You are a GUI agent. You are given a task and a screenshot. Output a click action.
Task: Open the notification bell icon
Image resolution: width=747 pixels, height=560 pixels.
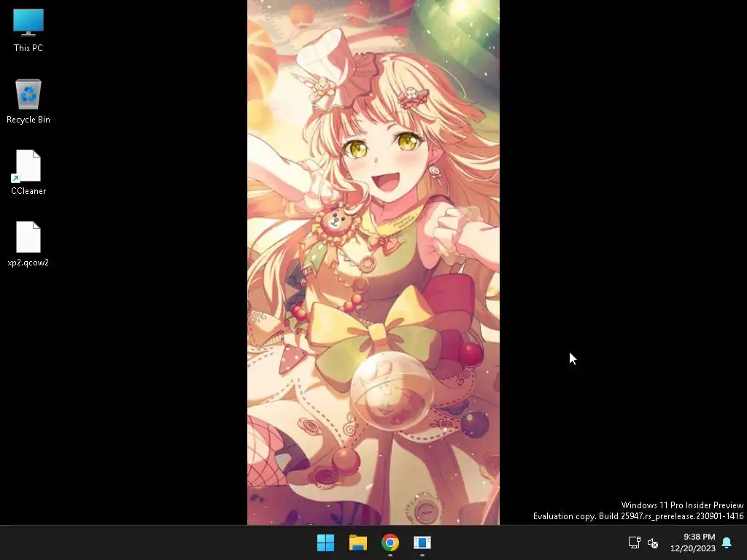(727, 542)
